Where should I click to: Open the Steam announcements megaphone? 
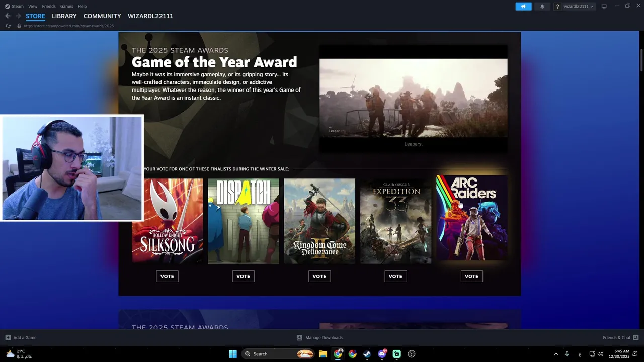tap(523, 6)
